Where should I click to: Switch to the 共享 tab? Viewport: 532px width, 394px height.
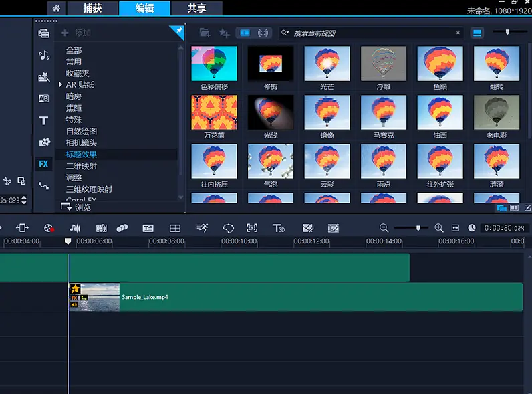[x=196, y=8]
